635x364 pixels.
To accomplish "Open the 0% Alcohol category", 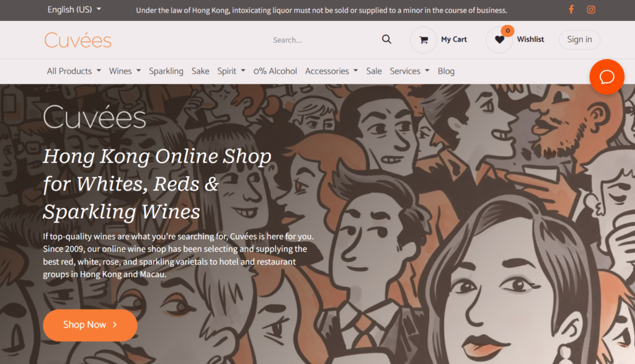I will coord(275,71).
